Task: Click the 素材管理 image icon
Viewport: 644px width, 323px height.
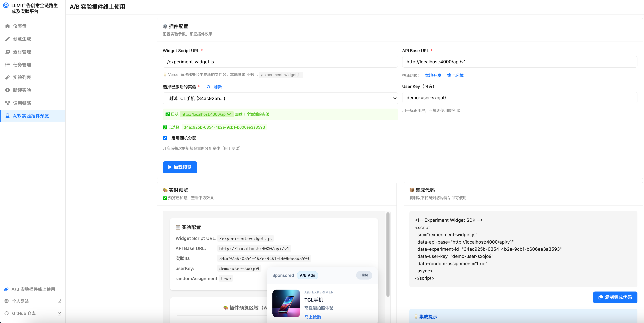Action: click(8, 52)
